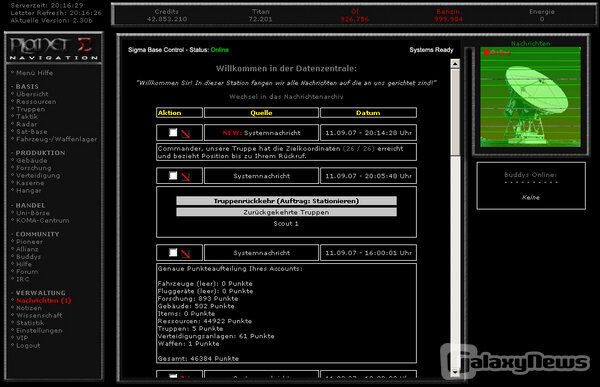Viewport: 600px width, 387px height.
Task: Open Nachrichten (1) in Verwaltung
Action: pos(43,300)
